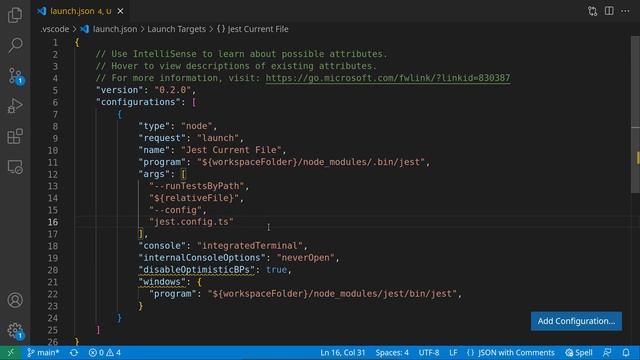The image size is (640, 360).
Task: Change indentation via Spaces: 4
Action: pyautogui.click(x=392, y=353)
